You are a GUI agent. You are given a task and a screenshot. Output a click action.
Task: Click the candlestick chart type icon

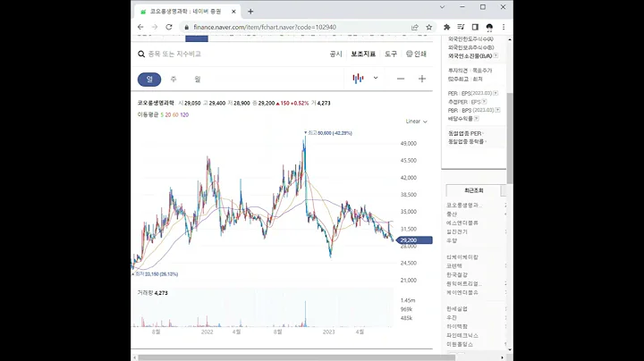(358, 79)
